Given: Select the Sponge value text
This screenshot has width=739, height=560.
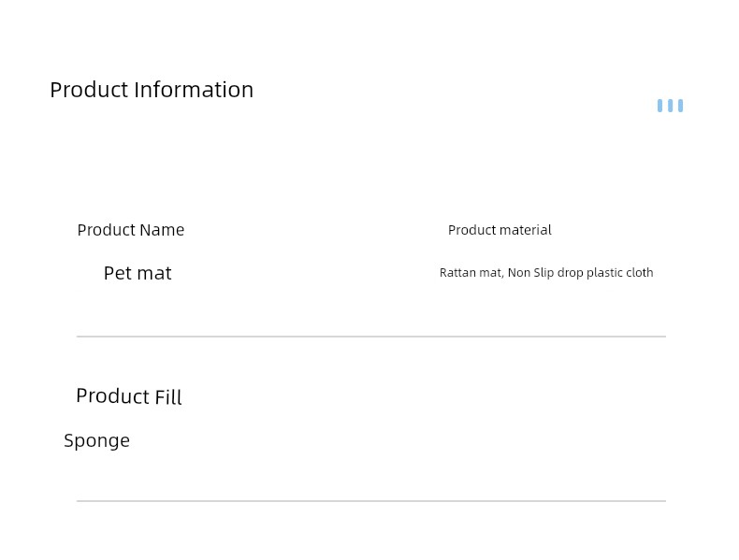Looking at the screenshot, I should click(x=96, y=441).
